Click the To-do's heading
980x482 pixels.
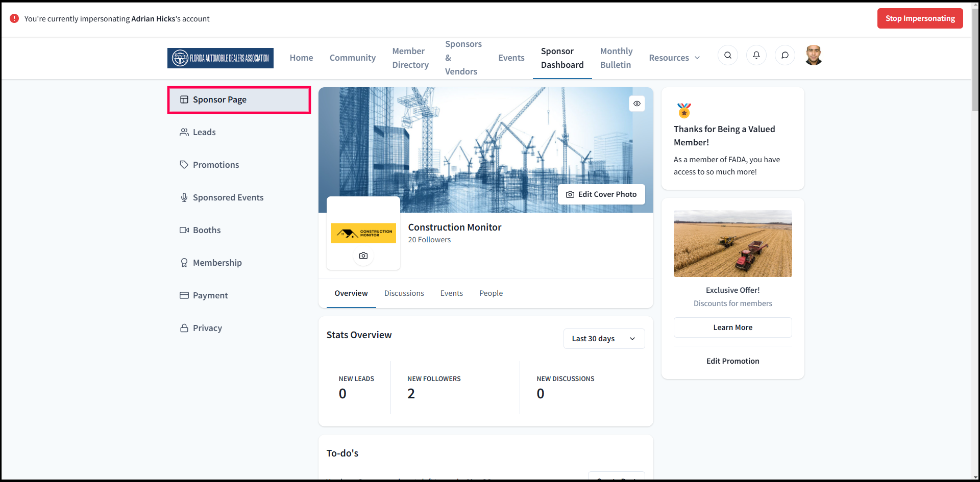tap(342, 453)
